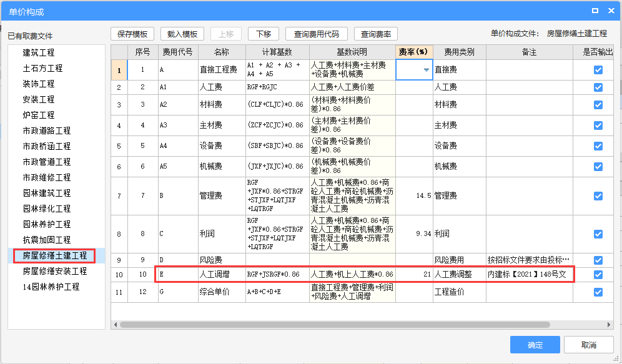The image size is (622, 364).
Task: Open the 费率 dropdown in row 直接工程费
Action: [426, 70]
